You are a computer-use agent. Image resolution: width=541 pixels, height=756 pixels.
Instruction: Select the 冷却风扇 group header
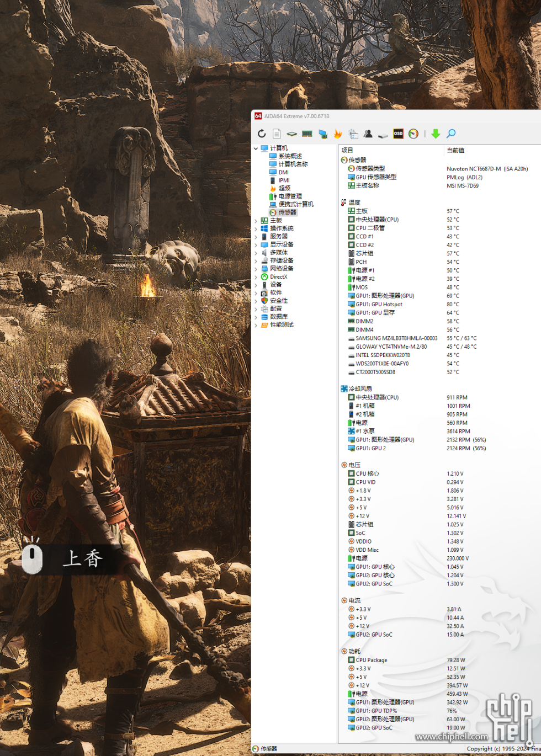tap(439, 388)
